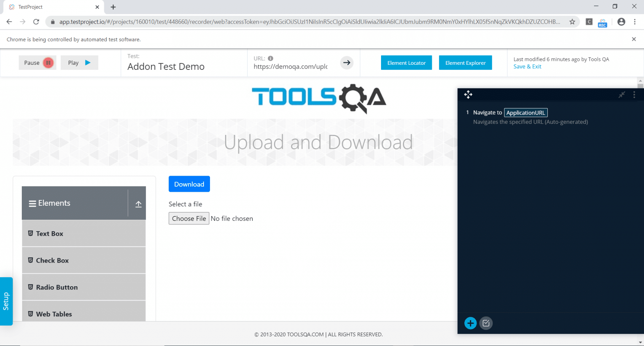This screenshot has height=346, width=644.
Task: Open recorder panel three-dot menu
Action: click(634, 94)
